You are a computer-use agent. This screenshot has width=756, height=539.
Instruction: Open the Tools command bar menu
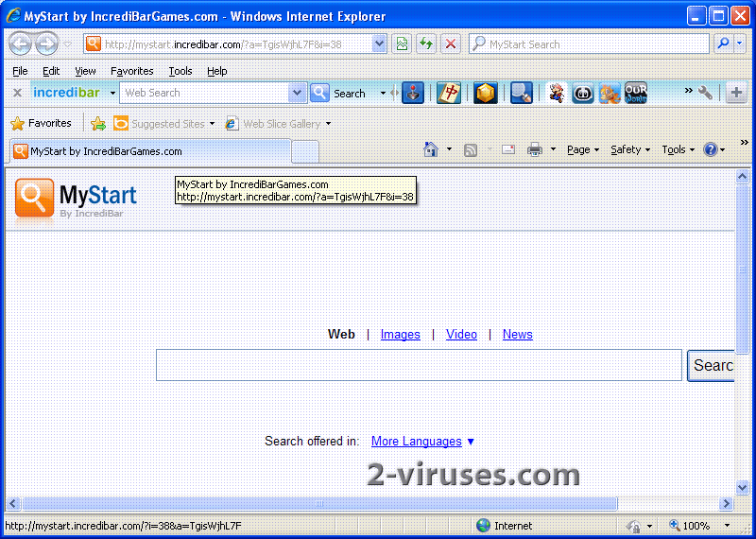coord(678,149)
